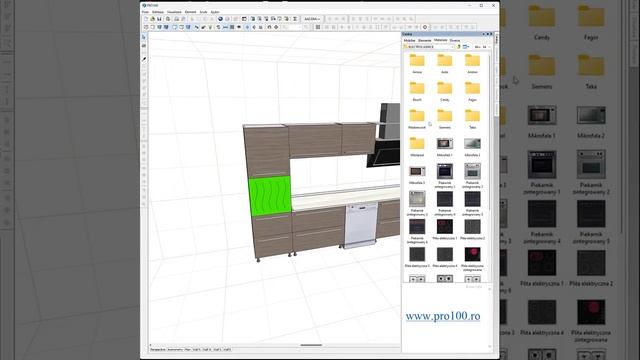The height and width of the screenshot is (360, 640).
Task: Switch to the Axonometric view tab
Action: 175,349
